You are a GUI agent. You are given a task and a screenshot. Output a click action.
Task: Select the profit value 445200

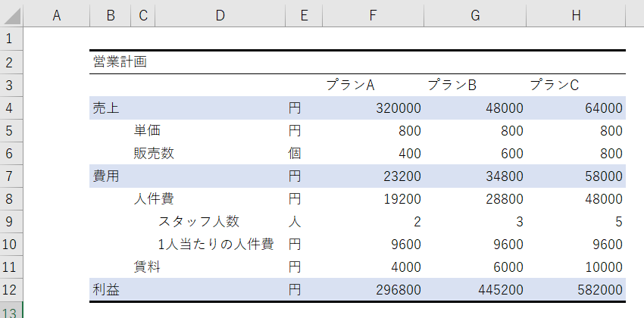tap(501, 290)
